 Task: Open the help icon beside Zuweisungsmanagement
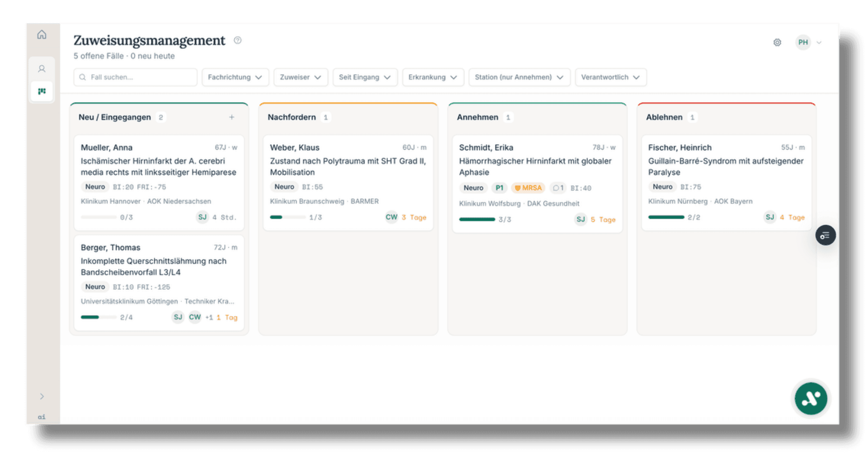(237, 40)
